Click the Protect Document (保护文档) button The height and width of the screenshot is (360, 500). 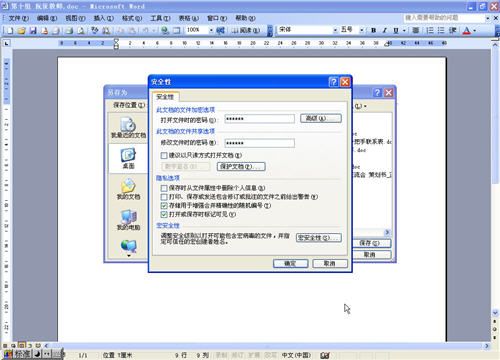point(241,166)
